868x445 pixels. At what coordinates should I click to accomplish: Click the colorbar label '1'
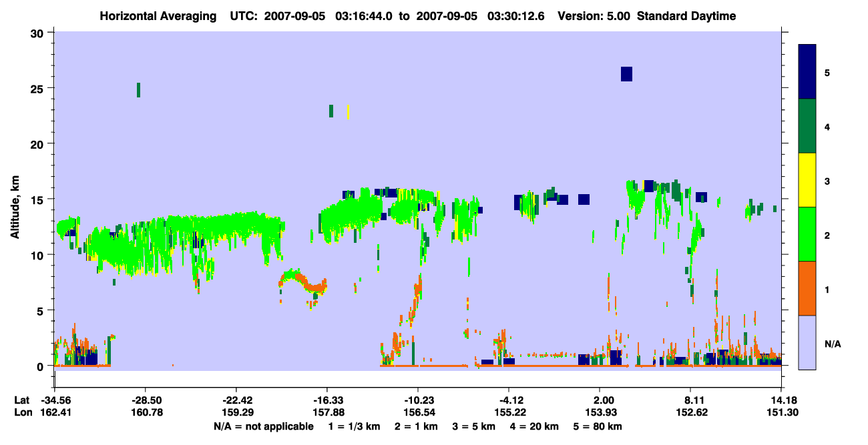pos(827,289)
